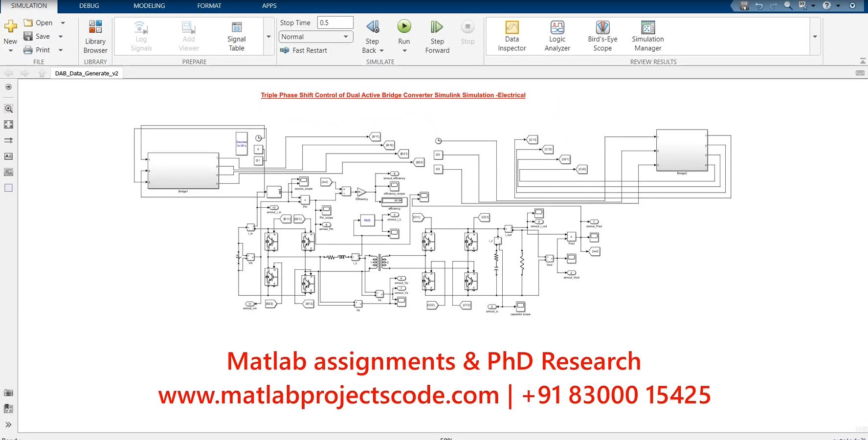Expand the New dropdown arrow
868x440 pixels.
[x=10, y=50]
